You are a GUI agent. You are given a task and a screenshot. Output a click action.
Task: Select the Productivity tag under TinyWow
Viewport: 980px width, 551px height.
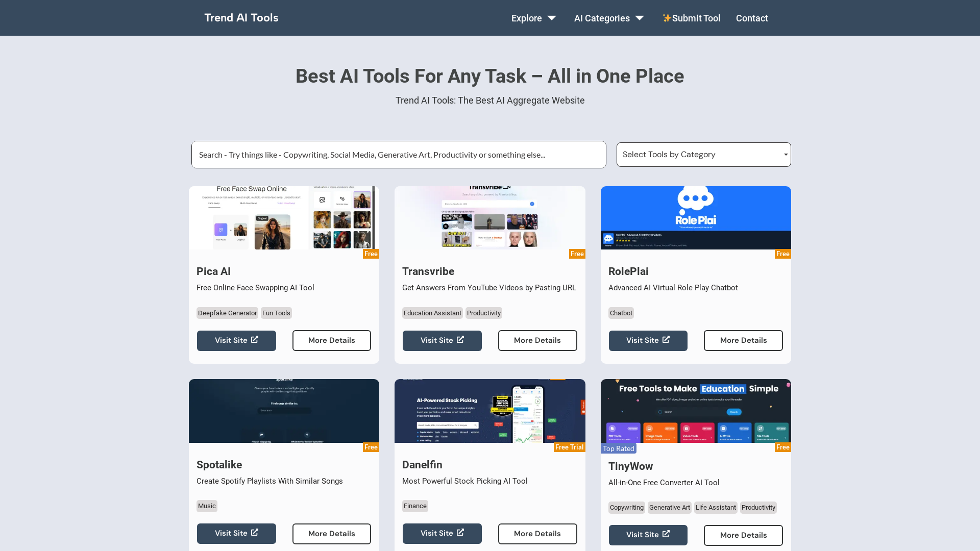[x=758, y=508]
